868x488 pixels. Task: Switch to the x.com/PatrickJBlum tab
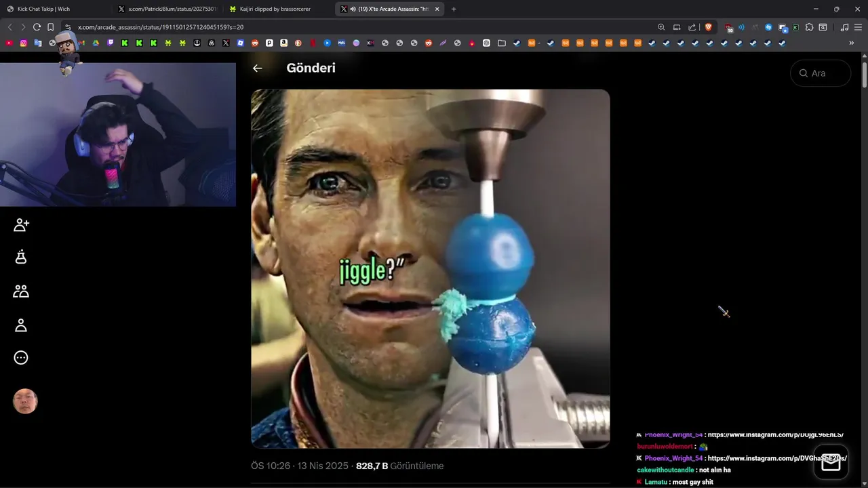[167, 9]
